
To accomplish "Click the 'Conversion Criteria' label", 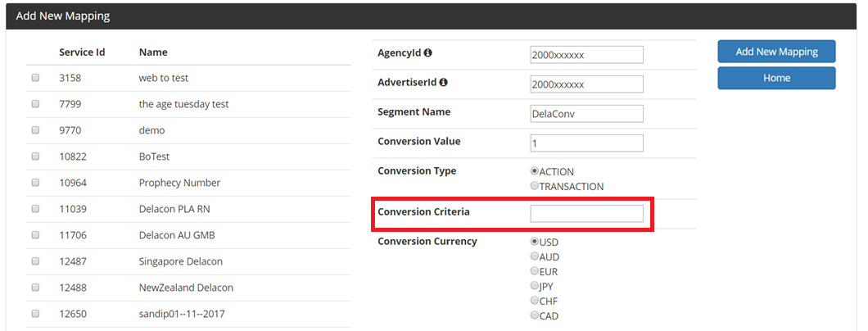I will (423, 211).
